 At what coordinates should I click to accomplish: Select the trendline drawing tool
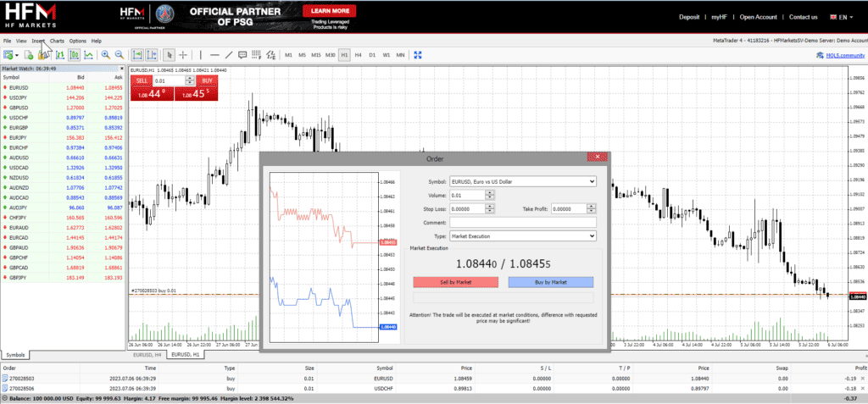tap(229, 55)
